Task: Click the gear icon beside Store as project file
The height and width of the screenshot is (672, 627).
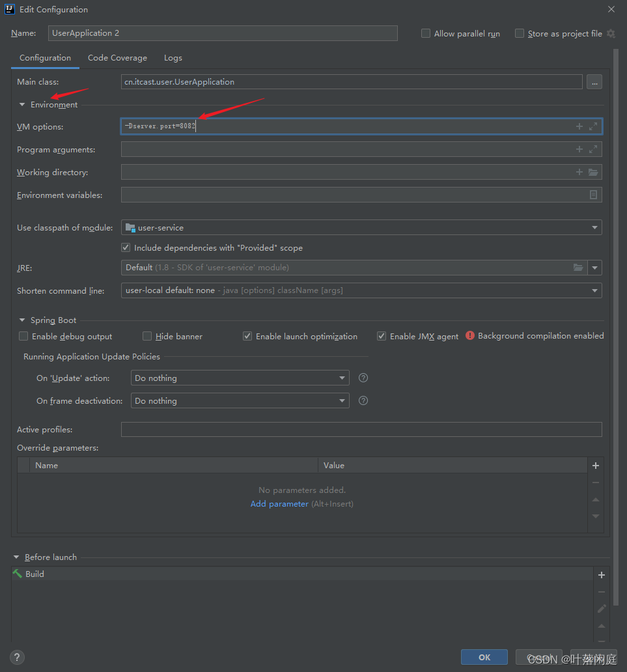Action: [611, 33]
